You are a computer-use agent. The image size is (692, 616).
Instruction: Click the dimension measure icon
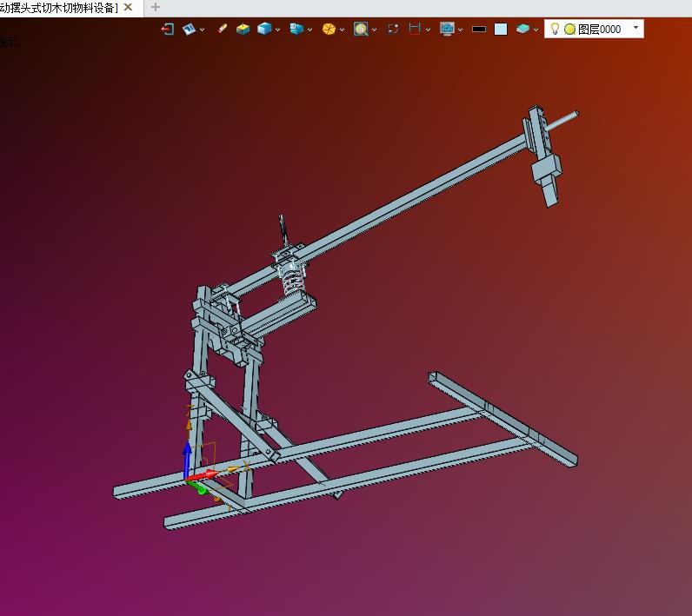415,29
